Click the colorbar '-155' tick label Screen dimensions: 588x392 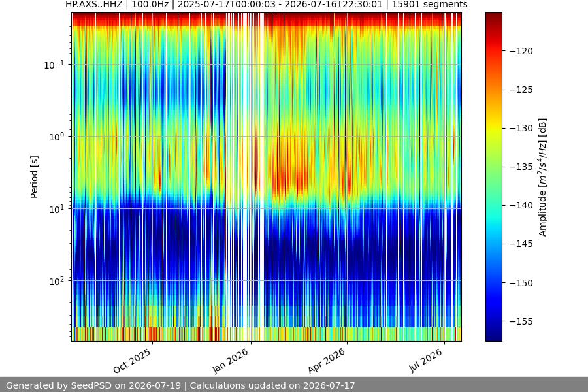pos(521,321)
